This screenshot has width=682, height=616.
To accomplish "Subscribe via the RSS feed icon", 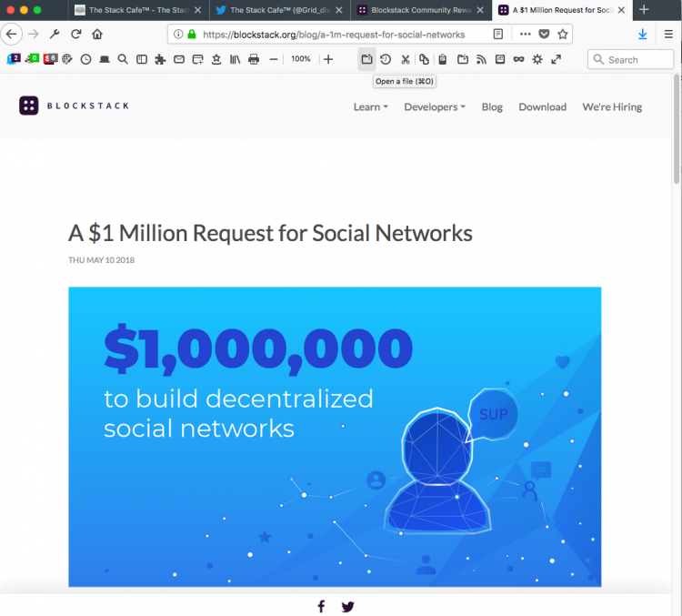I will click(481, 59).
